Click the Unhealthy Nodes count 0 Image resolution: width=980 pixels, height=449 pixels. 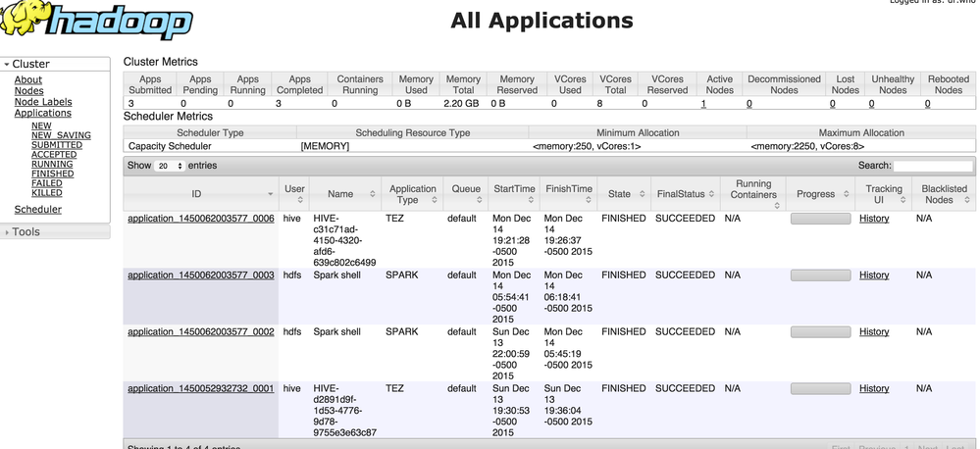coord(872,104)
